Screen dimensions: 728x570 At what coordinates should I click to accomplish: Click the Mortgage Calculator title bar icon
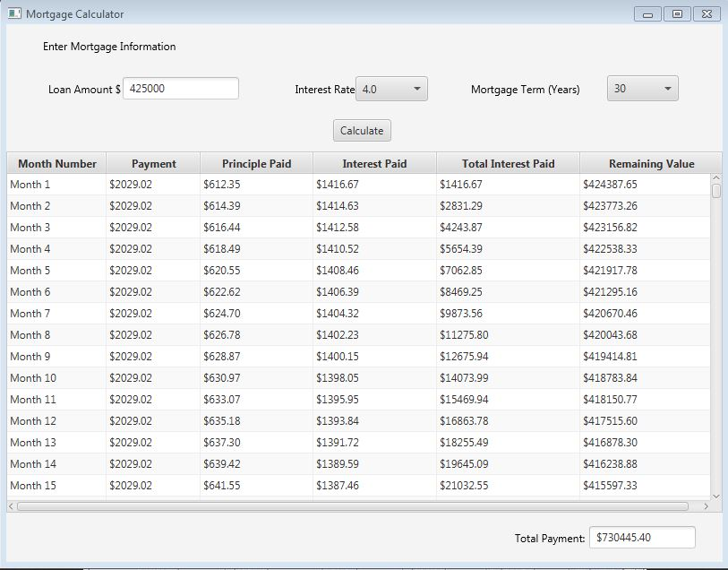[x=13, y=13]
